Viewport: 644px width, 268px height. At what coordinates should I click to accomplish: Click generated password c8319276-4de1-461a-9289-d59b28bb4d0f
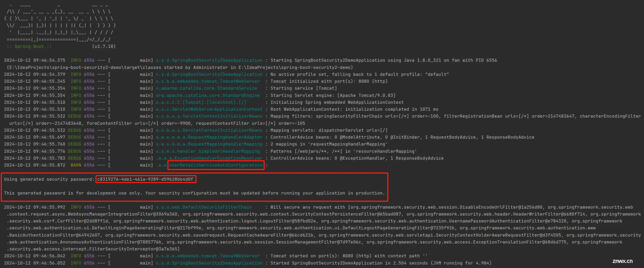[145, 179]
